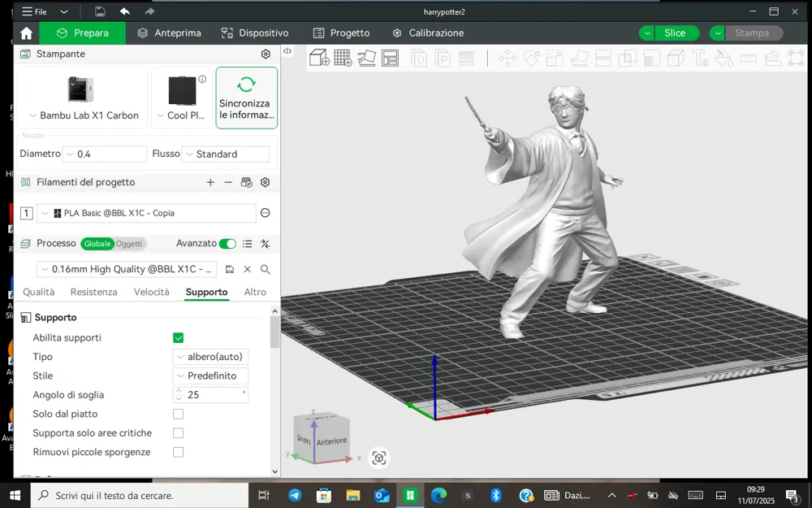Viewport: 812px width, 508px height.
Task: Switch Processo to Globale mode
Action: tap(97, 244)
